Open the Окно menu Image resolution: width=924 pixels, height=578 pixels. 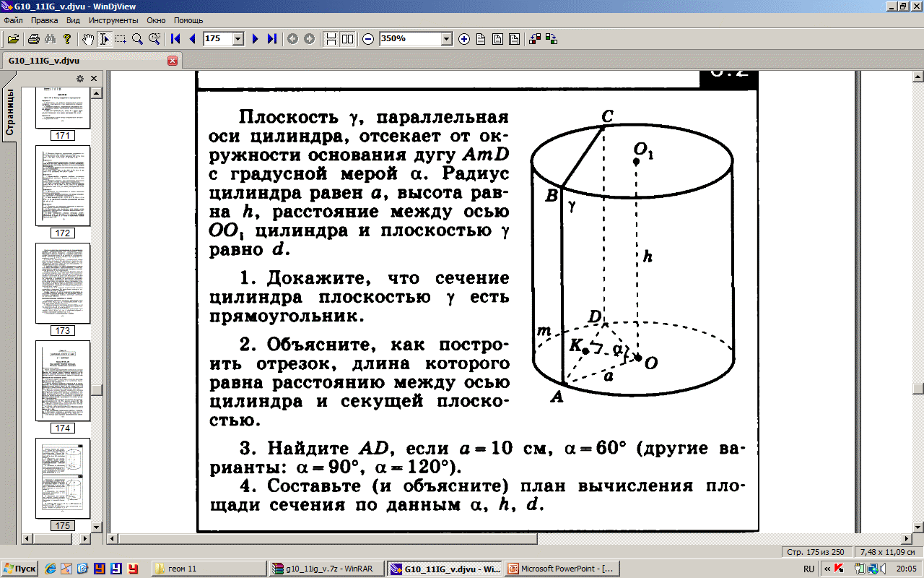pyautogui.click(x=157, y=20)
